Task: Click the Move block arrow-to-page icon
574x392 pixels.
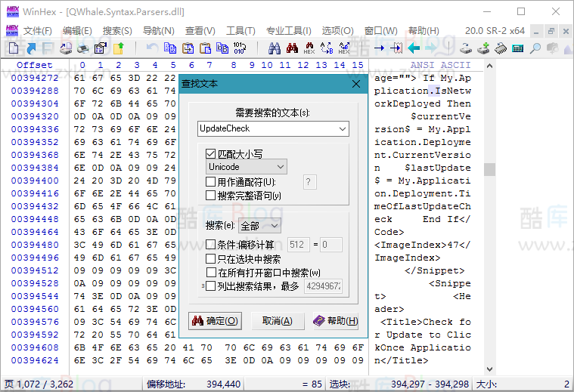Action: coord(396,48)
